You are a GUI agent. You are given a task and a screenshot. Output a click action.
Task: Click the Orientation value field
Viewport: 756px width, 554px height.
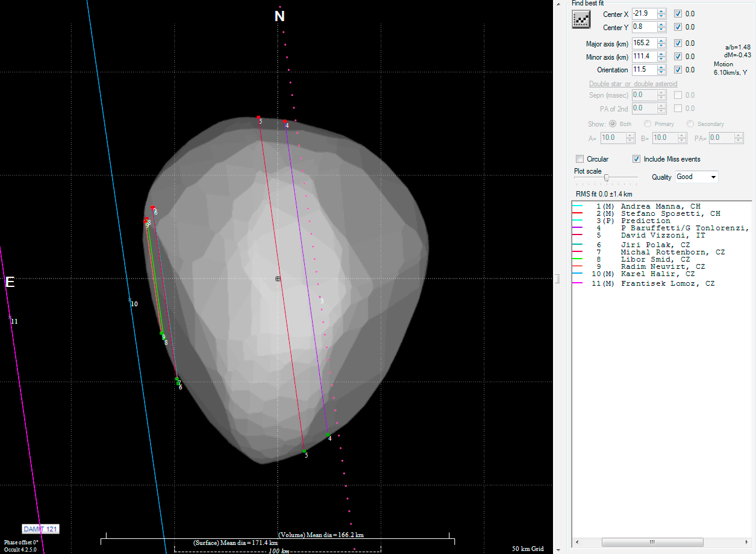point(644,70)
